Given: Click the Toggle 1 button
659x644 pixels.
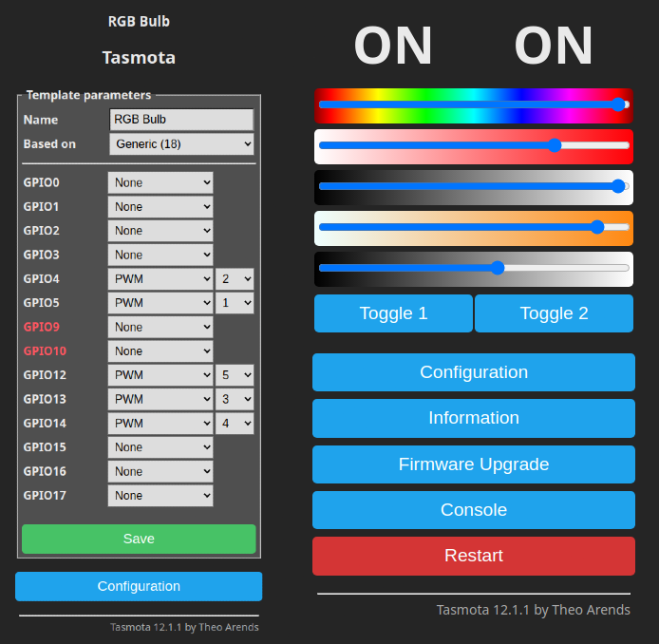Looking at the screenshot, I should pyautogui.click(x=393, y=313).
